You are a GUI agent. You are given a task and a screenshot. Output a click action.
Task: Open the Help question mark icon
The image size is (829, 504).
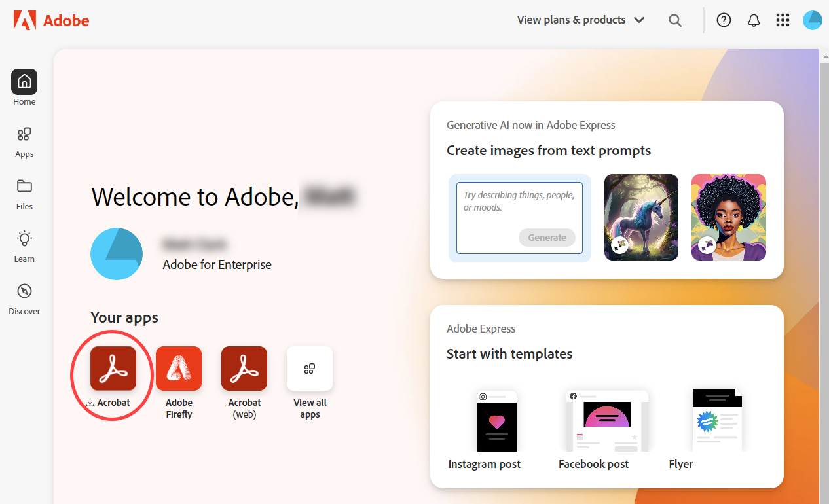tap(724, 20)
